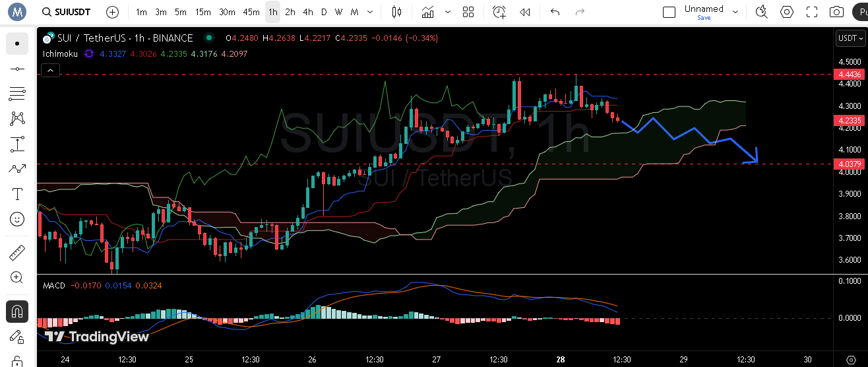Select the active 1h timeframe

tap(272, 12)
